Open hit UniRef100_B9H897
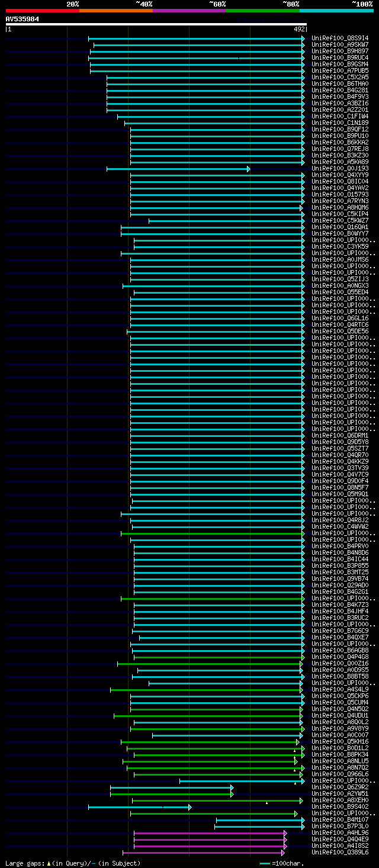This screenshot has width=379, height=868. pos(340,51)
